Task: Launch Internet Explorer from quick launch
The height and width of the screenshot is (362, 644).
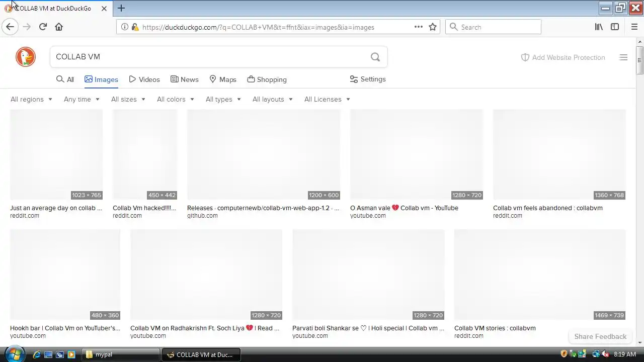Action: click(x=37, y=354)
